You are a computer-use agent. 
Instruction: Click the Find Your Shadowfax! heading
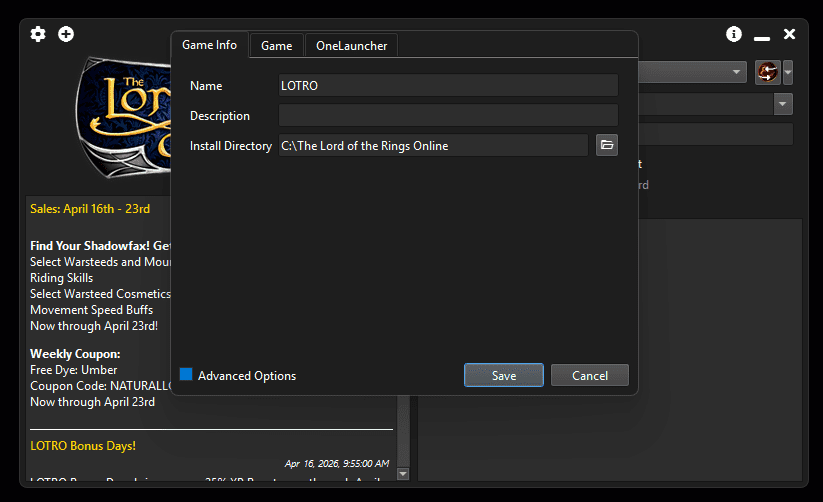(x=100, y=246)
